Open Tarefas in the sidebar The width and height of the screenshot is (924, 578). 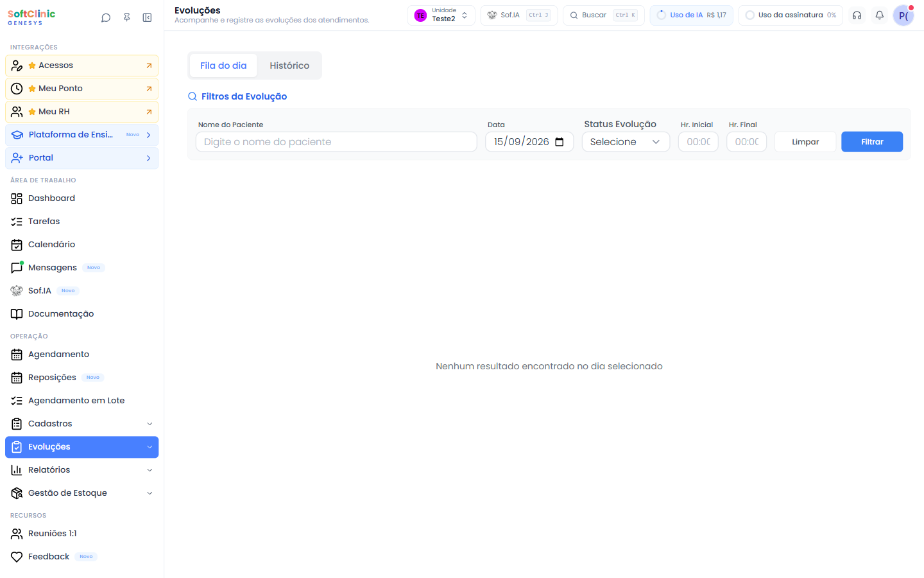pyautogui.click(x=81, y=222)
